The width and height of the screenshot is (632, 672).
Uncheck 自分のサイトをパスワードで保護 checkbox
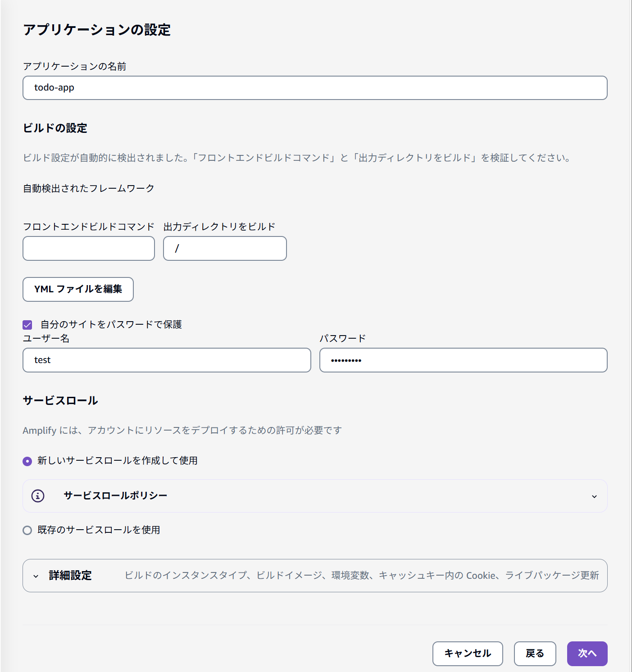(x=27, y=325)
